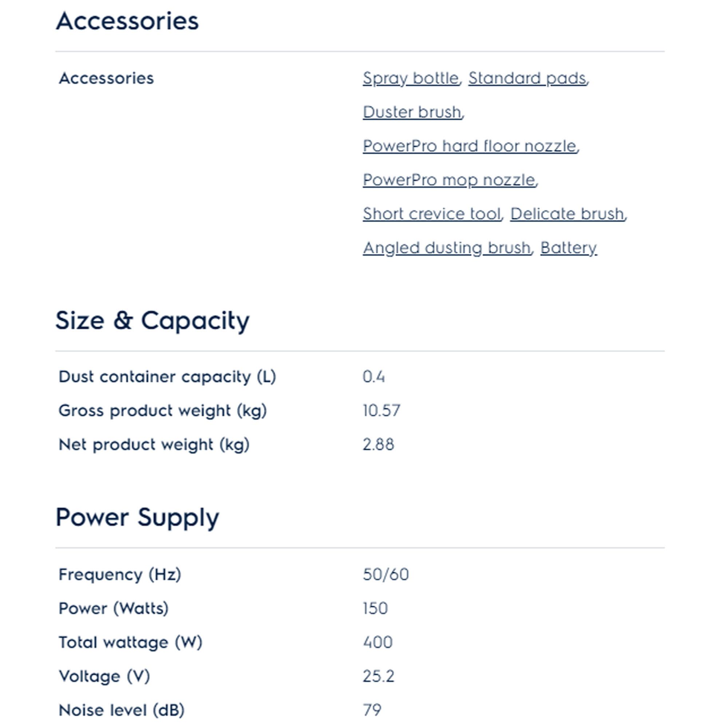Click the Total wattage value 400
The image size is (728, 728).
(x=377, y=642)
